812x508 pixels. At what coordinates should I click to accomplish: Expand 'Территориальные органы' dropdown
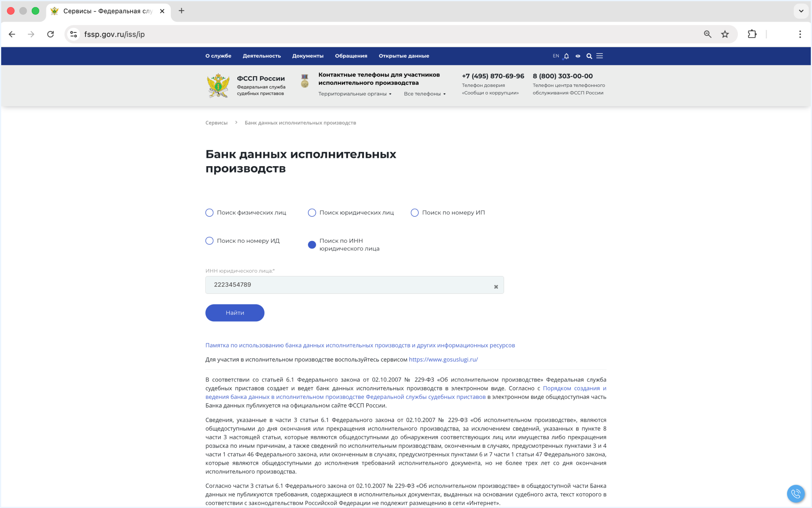click(x=355, y=94)
